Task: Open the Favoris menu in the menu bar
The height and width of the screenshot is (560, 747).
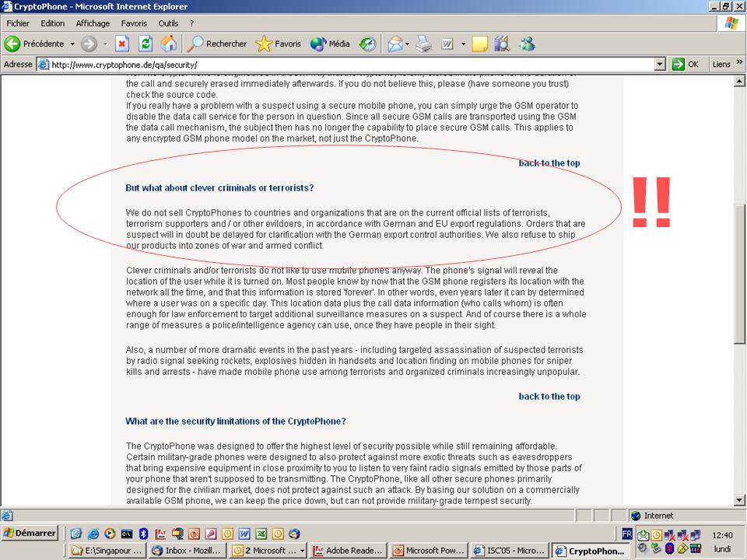Action: click(x=134, y=23)
